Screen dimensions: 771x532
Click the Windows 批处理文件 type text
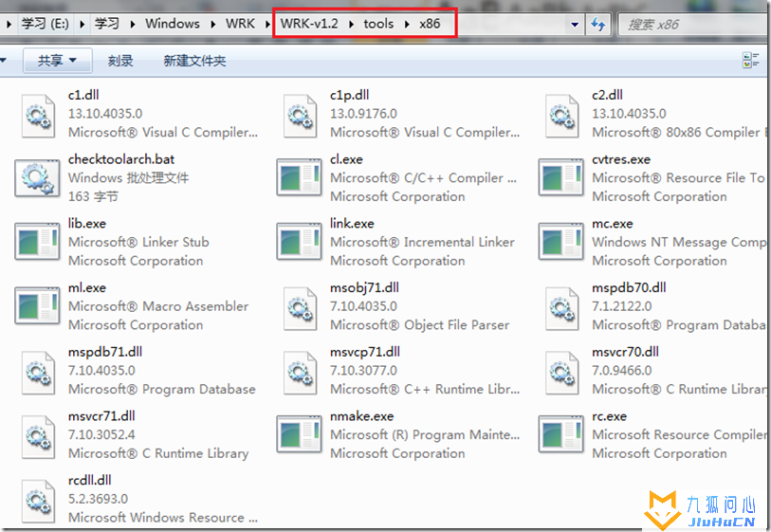click(x=128, y=178)
